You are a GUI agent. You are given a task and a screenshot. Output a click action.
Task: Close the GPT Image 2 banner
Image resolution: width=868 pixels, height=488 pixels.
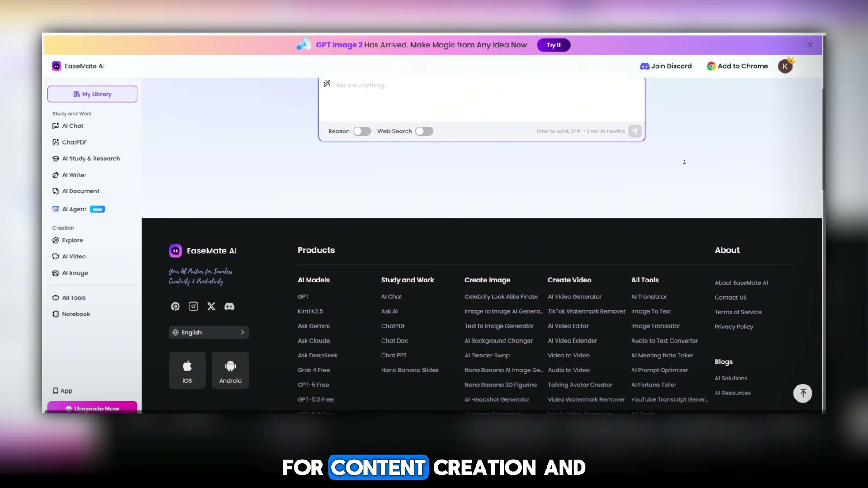pos(810,45)
